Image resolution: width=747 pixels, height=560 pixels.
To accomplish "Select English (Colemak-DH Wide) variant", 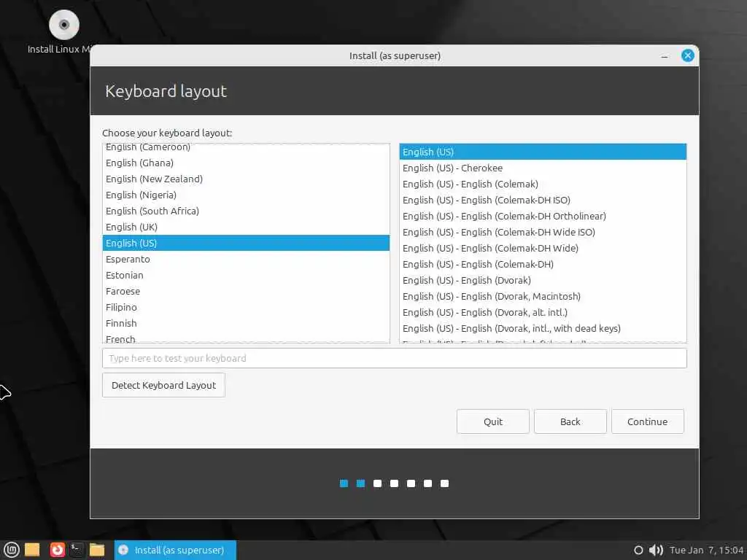I will tap(543, 248).
